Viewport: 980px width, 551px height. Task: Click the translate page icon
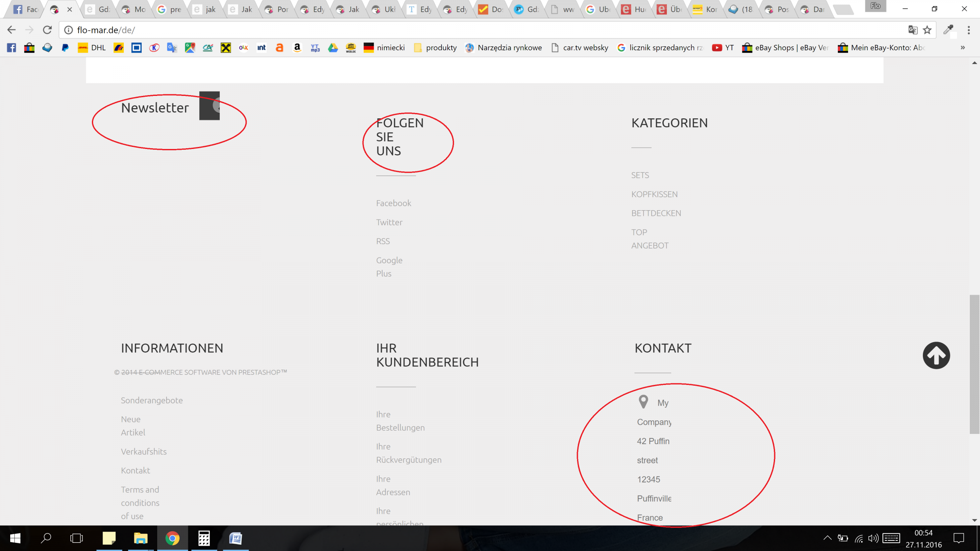[913, 30]
